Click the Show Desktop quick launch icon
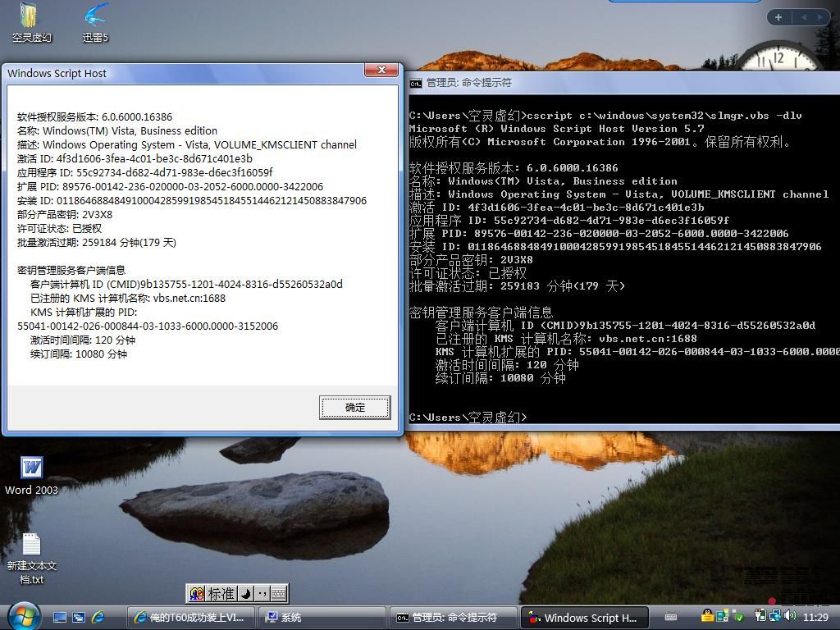This screenshot has height=630, width=840. point(60,617)
